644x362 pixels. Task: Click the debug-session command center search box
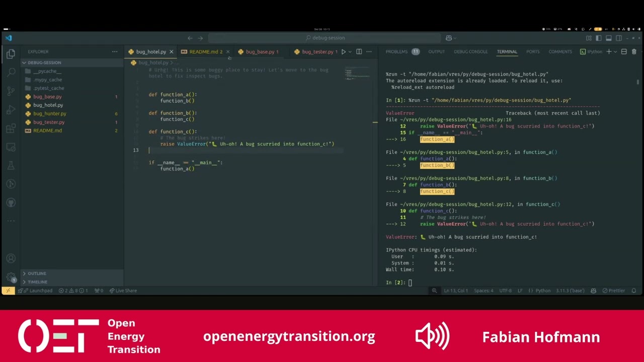[325, 38]
